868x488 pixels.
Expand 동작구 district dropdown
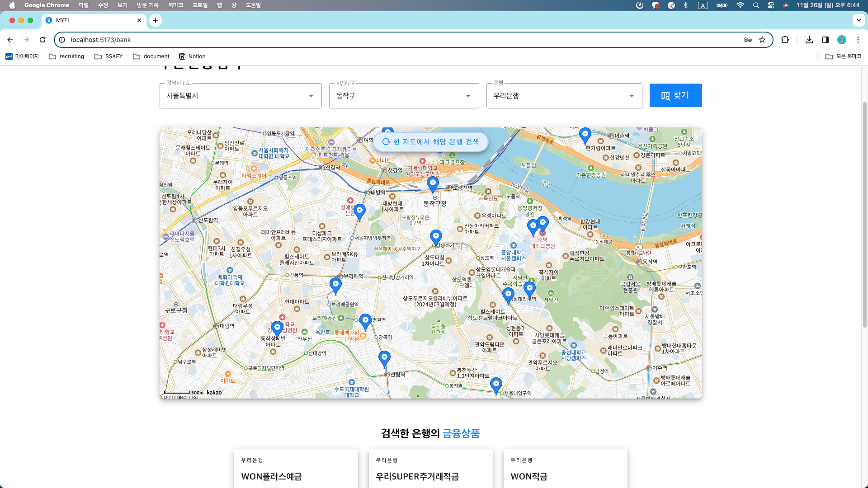(404, 96)
